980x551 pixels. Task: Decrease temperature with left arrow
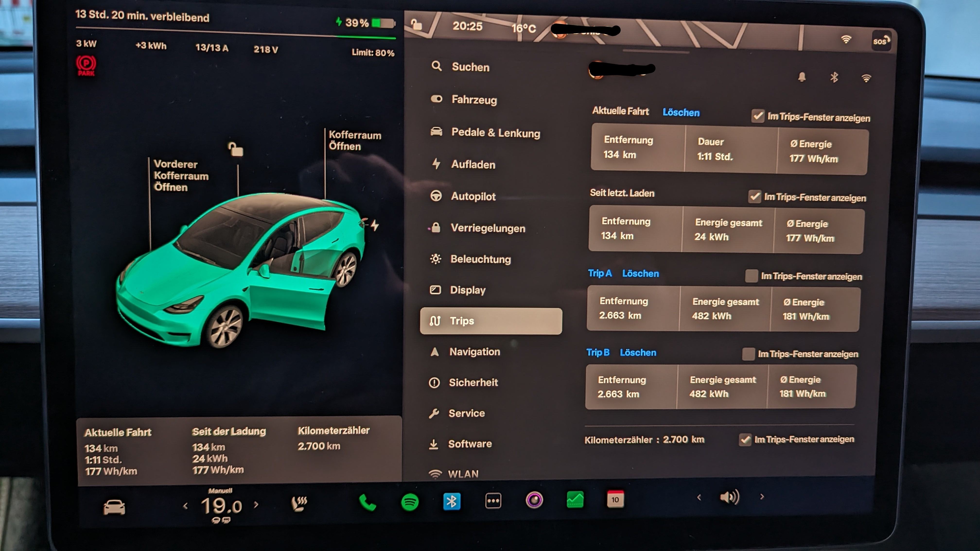click(185, 506)
